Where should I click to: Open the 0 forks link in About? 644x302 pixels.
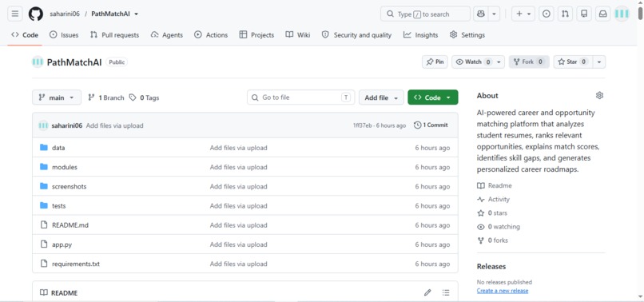pyautogui.click(x=492, y=240)
